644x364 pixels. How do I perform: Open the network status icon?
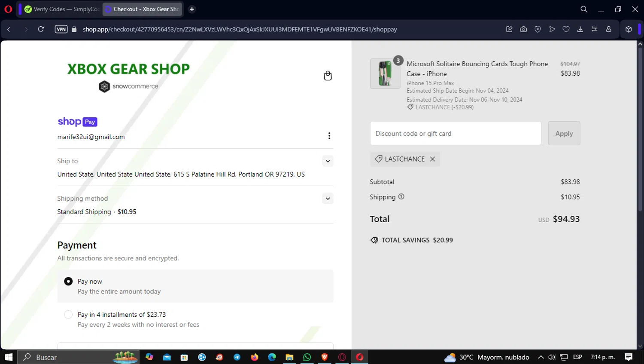pyautogui.click(x=564, y=357)
